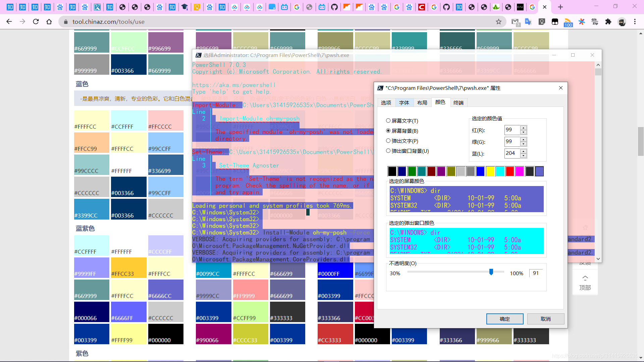Confirm properties with 确定 button
This screenshot has height=362, width=644.
[504, 319]
